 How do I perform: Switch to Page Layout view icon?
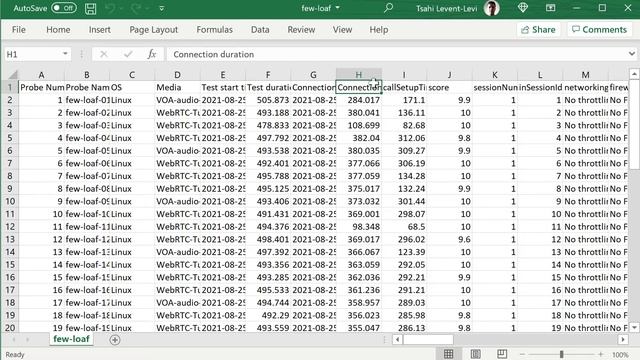475,354
